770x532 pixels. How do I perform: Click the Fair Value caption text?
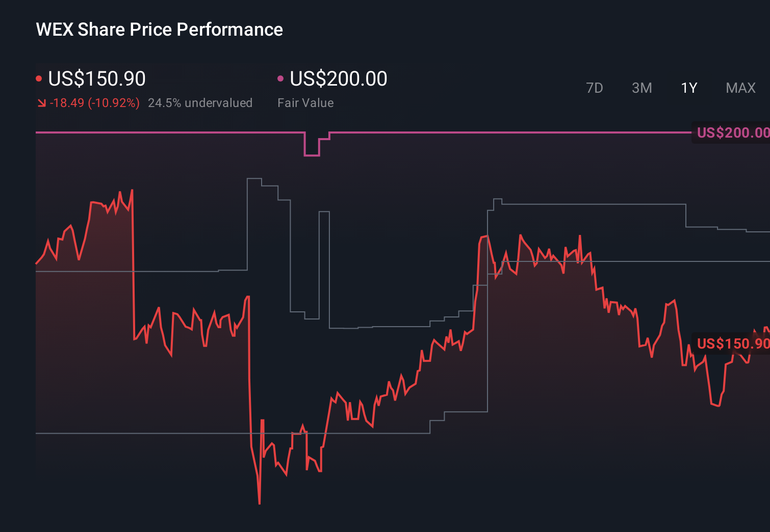pyautogui.click(x=305, y=103)
